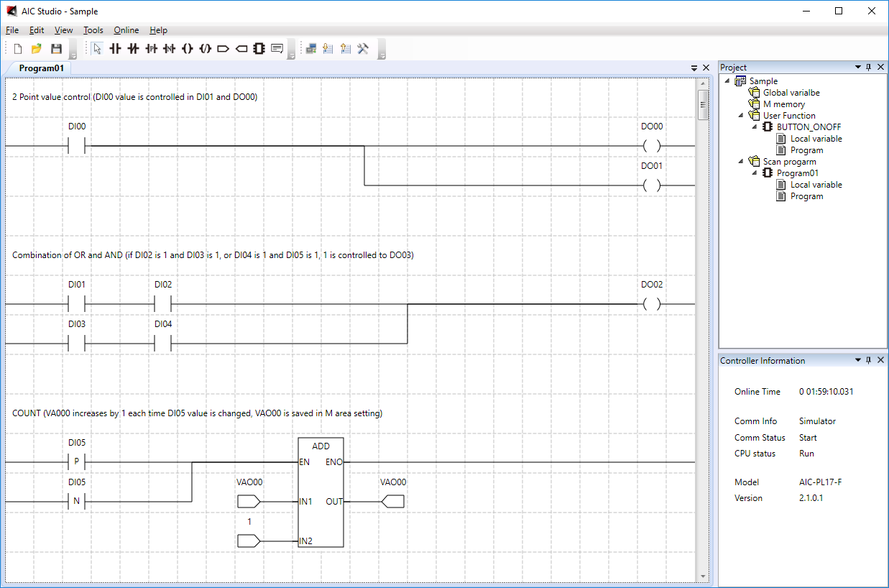The height and width of the screenshot is (588, 889).
Task: Select the function block chip tool
Action: coord(259,49)
